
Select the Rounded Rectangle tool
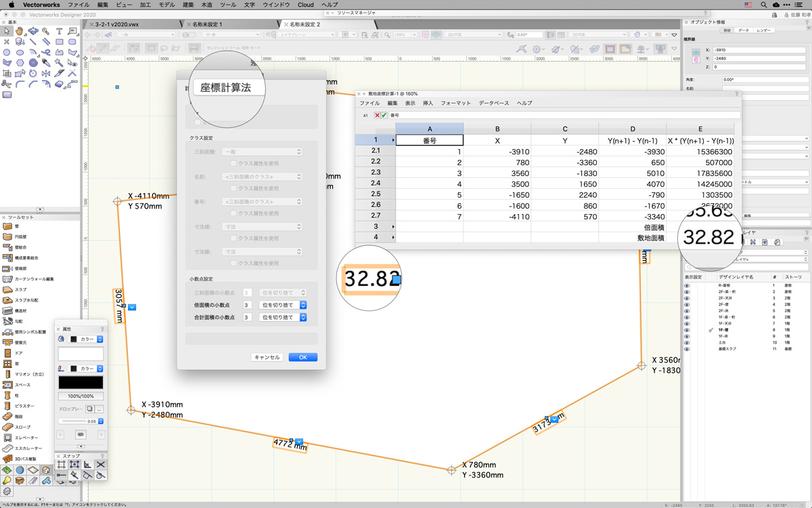tap(72, 41)
